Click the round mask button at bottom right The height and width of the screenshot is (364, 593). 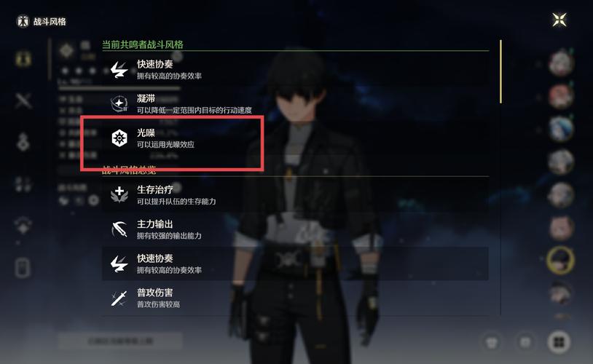click(491, 342)
